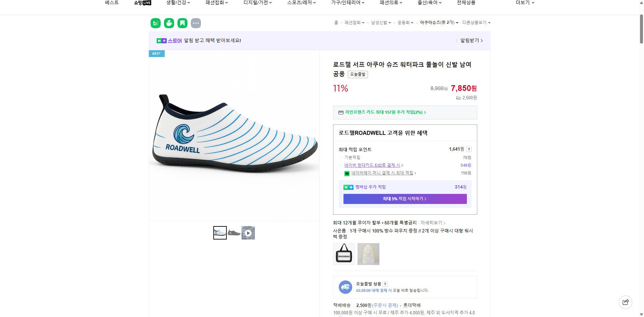Open the green blog sharing icon
The height and width of the screenshot is (317, 644).
[x=155, y=23]
